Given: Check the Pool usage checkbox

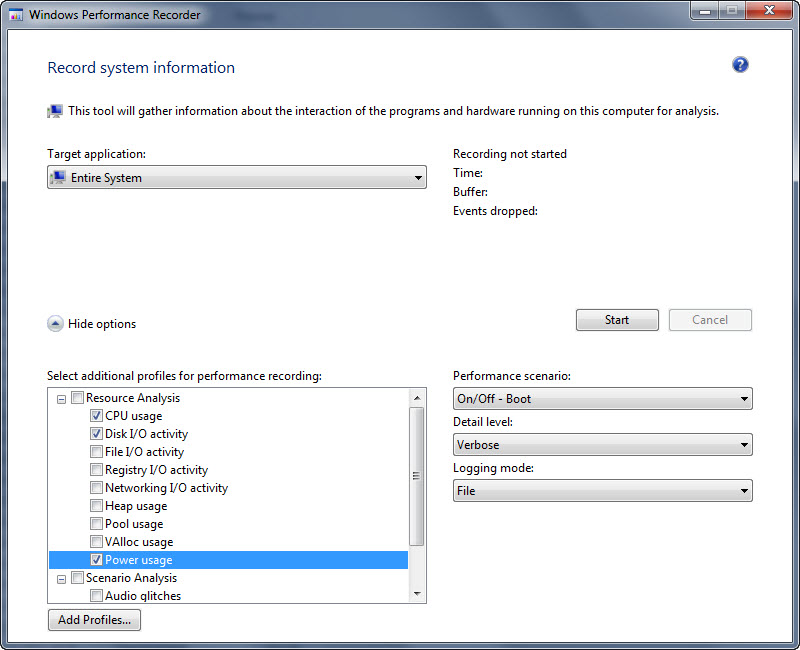Looking at the screenshot, I should pos(96,523).
